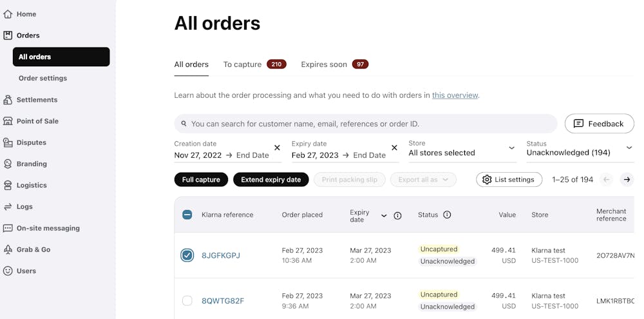644x319 pixels.
Task: Open the this overview link
Action: [x=455, y=95]
